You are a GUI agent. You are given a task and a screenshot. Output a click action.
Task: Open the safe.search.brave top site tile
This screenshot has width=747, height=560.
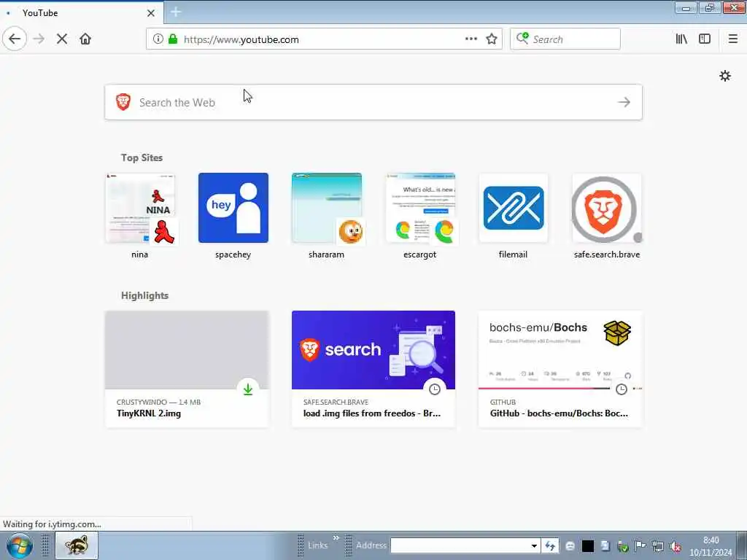point(606,216)
